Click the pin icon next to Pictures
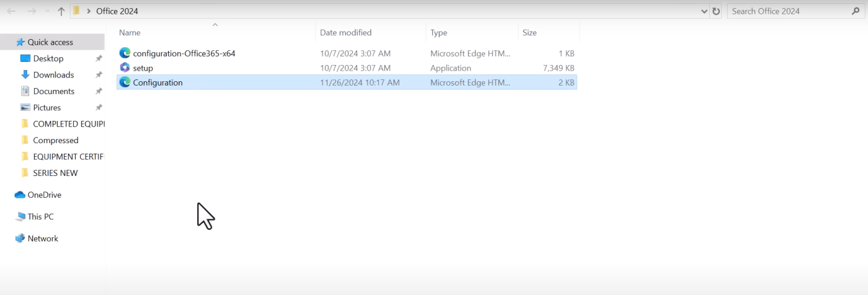The image size is (868, 295). (x=99, y=108)
